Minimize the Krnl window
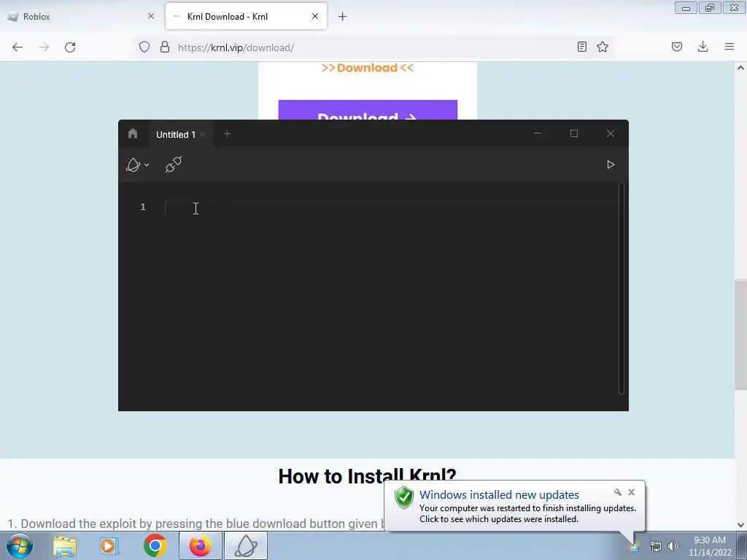The image size is (747, 560). coord(538,134)
